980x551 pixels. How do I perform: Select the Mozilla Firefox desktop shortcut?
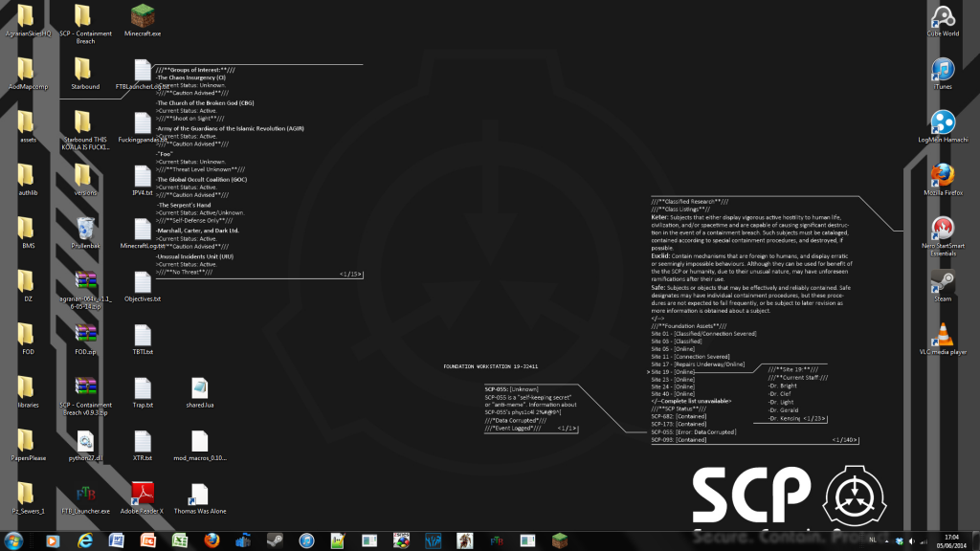pos(943,176)
